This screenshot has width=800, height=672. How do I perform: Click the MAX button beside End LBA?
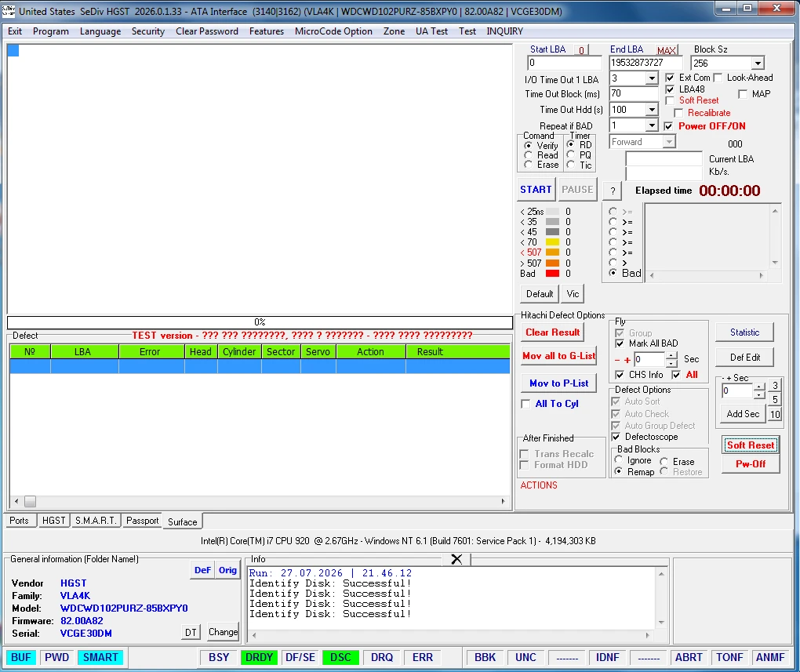pos(667,49)
